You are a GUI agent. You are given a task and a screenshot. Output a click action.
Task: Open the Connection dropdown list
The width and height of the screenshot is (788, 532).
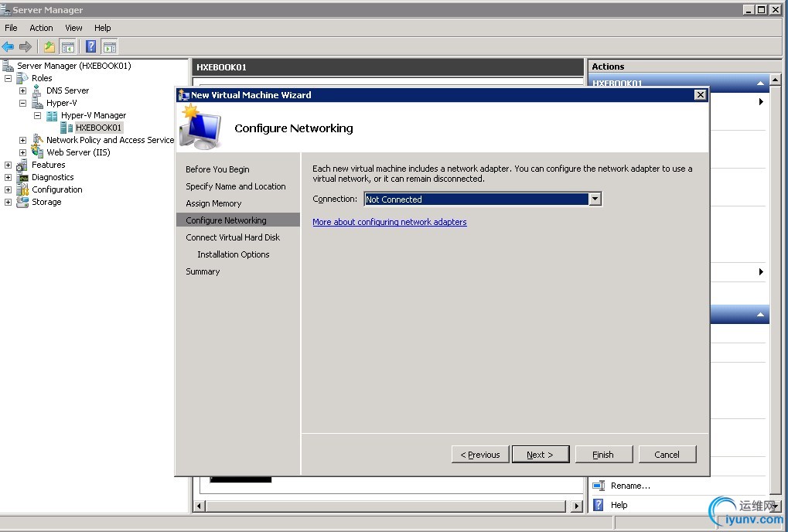595,199
